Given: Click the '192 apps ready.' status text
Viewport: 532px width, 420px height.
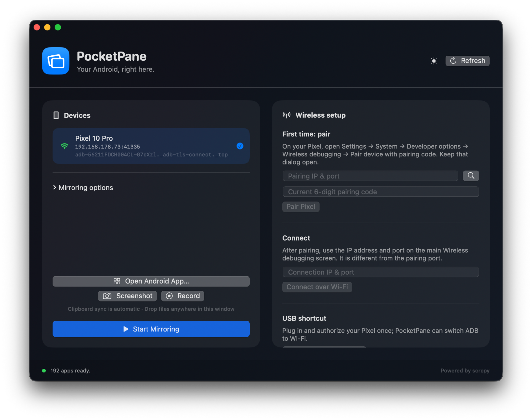Looking at the screenshot, I should 70,370.
